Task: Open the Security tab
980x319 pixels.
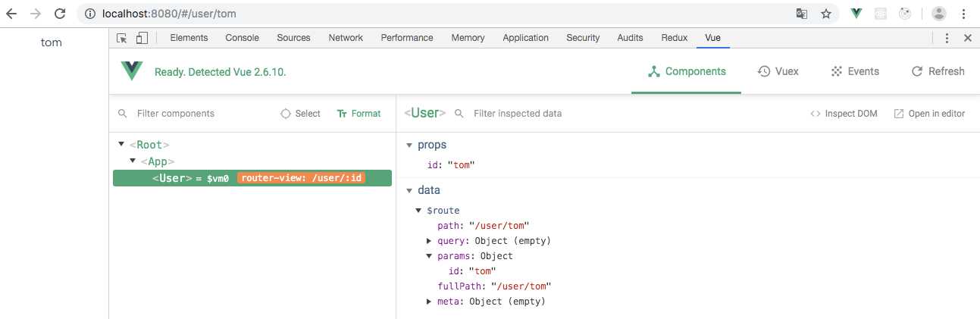Action: 583,38
